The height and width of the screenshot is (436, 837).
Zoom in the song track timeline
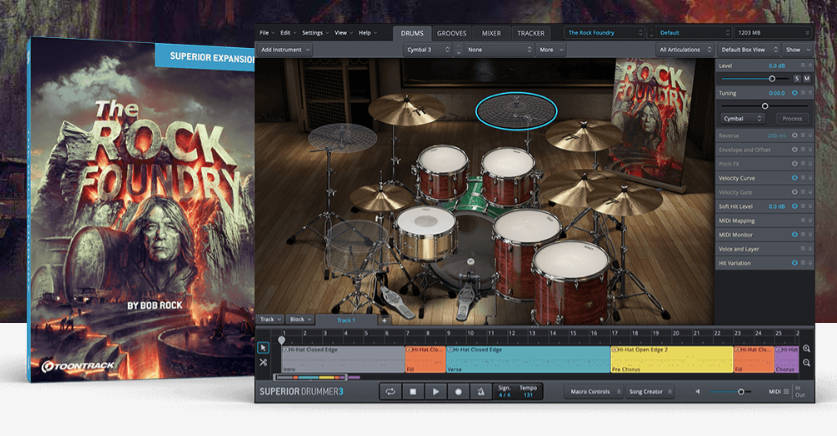(807, 348)
